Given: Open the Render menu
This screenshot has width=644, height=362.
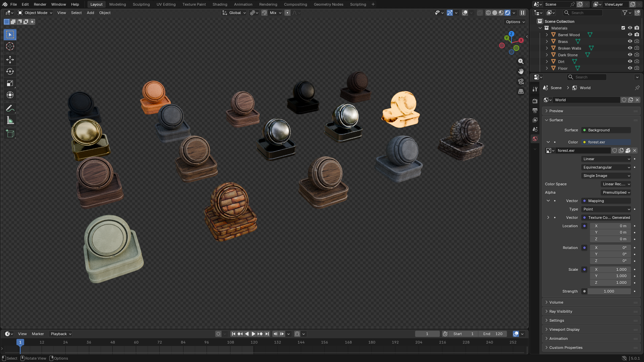Looking at the screenshot, I should pyautogui.click(x=40, y=4).
